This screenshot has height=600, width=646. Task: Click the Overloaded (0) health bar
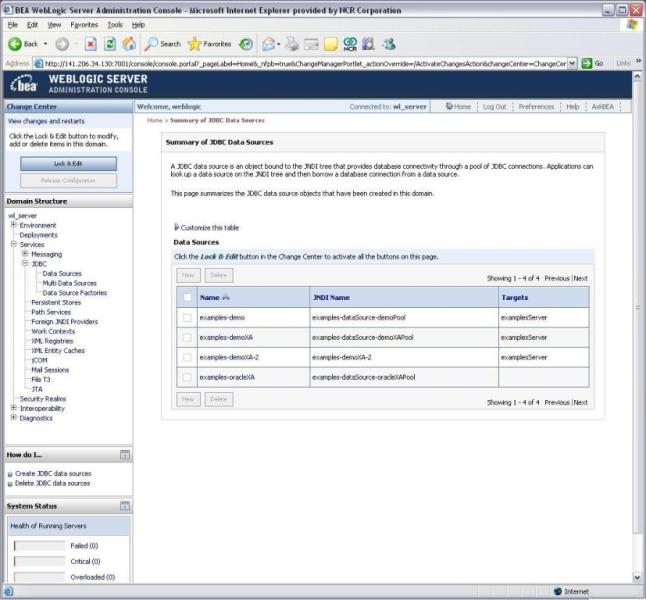coord(40,576)
